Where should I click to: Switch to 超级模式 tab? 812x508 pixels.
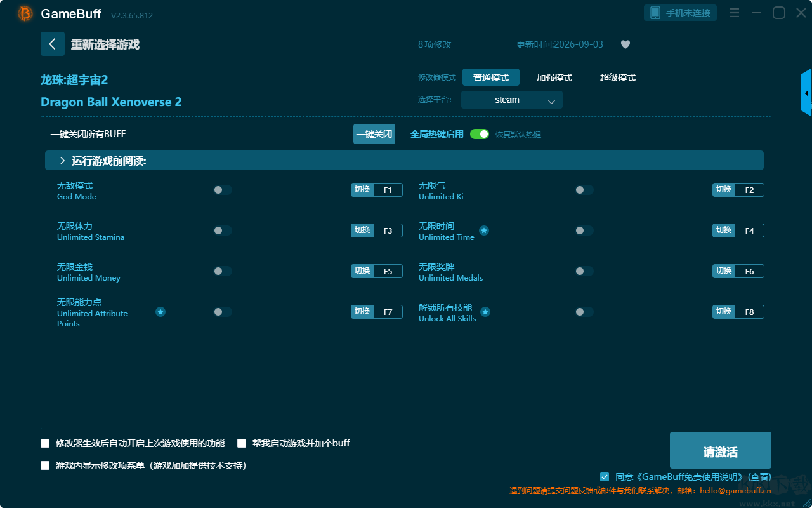point(618,77)
